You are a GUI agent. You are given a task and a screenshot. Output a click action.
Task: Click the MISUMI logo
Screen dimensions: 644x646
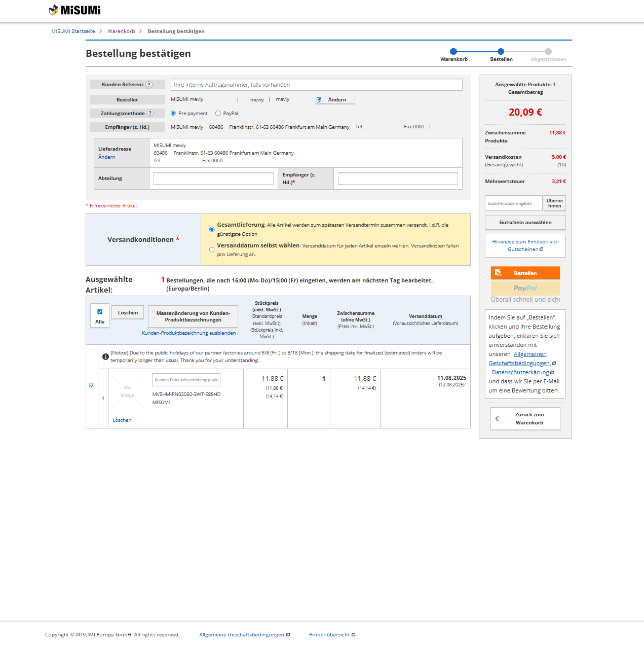(x=74, y=10)
